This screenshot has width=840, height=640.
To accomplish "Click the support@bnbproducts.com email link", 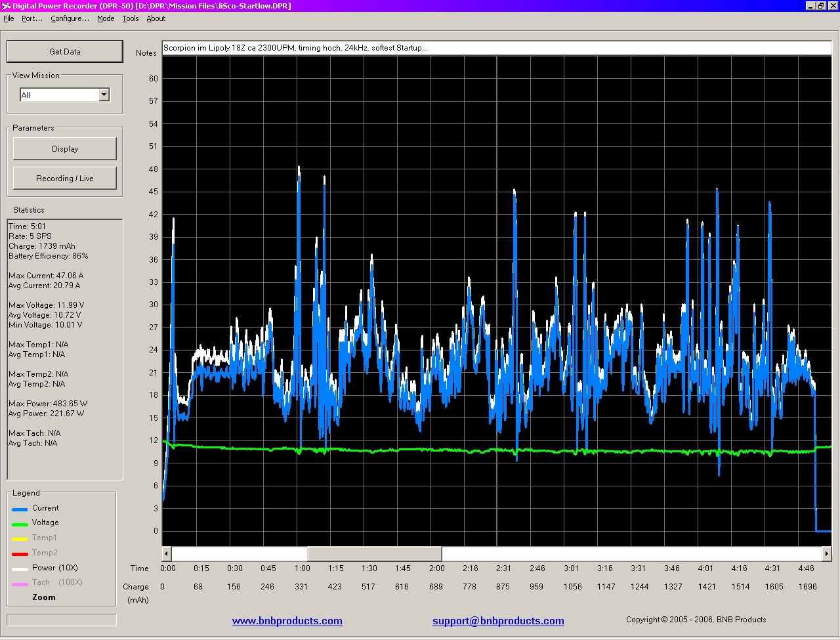I will point(498,621).
